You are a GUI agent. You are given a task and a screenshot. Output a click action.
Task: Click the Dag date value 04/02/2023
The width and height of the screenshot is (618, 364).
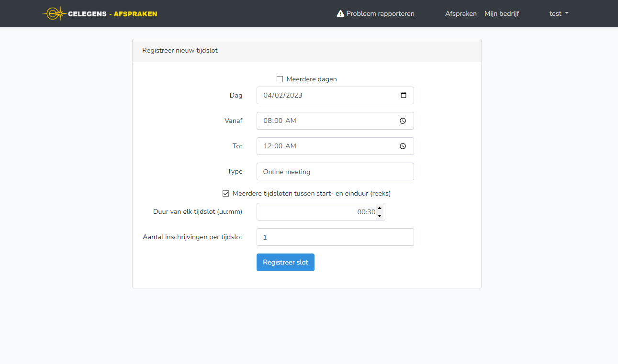[x=283, y=95]
